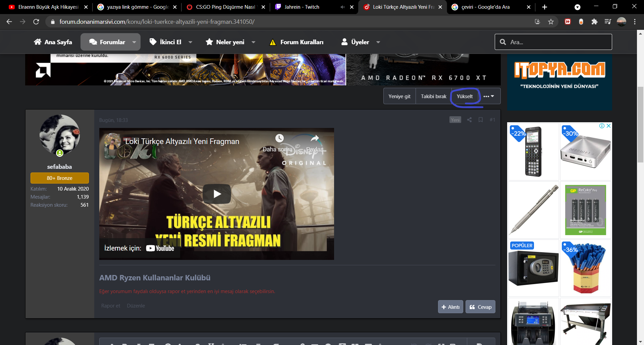This screenshot has width=644, height=345.
Task: Mute the Jahrein Twitch tab
Action: point(342,7)
